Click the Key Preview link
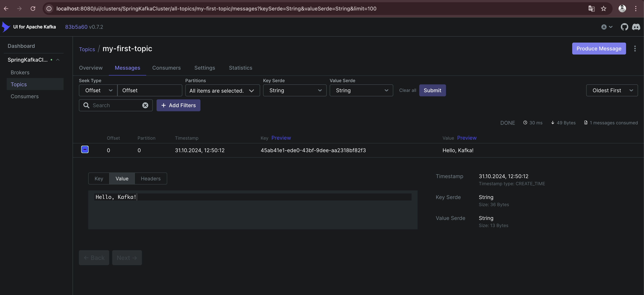Screen dimensions: 644x295 [x=281, y=138]
